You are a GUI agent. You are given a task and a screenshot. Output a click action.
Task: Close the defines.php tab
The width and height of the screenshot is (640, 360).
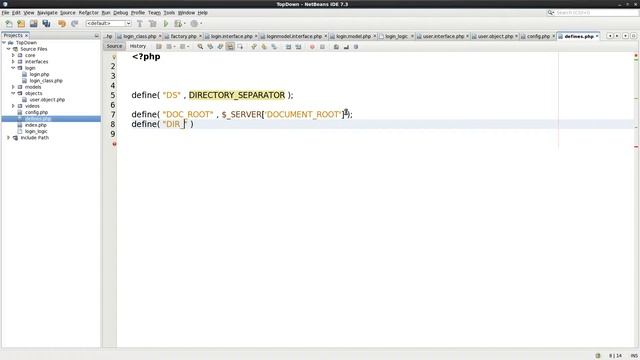(x=597, y=36)
